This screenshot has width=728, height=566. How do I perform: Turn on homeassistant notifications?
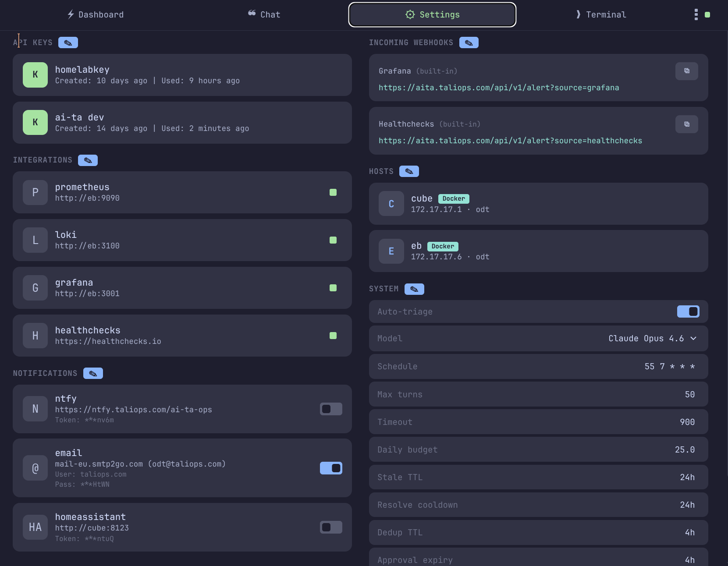coord(331,527)
